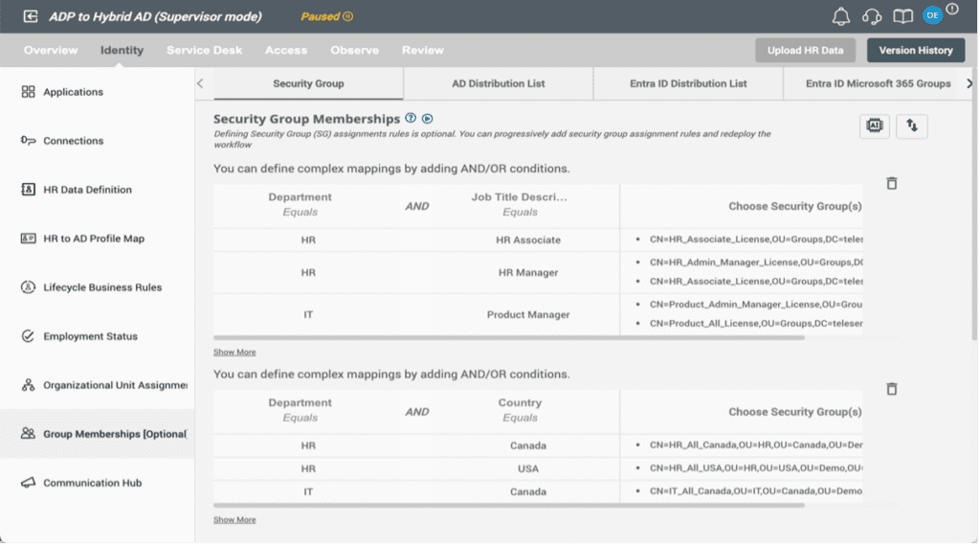Delete the Department and Job Title mapping
This screenshot has width=980, height=546.
[892, 183]
